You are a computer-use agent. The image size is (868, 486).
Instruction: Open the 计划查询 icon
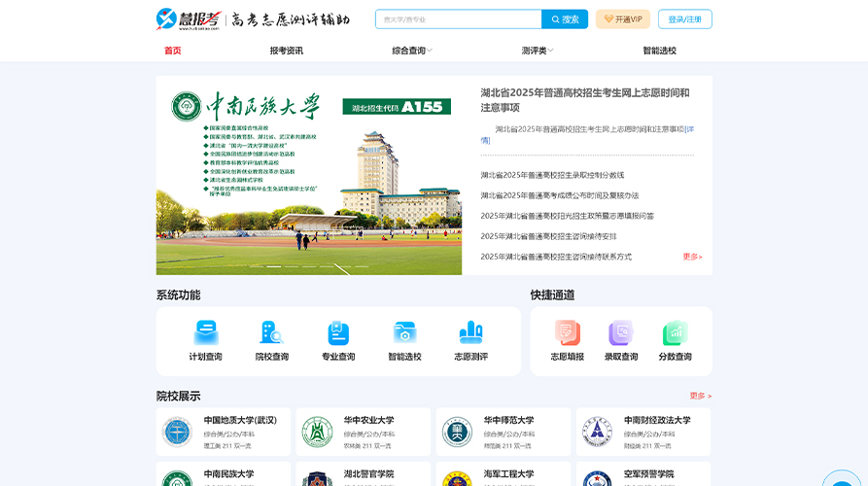tap(206, 332)
